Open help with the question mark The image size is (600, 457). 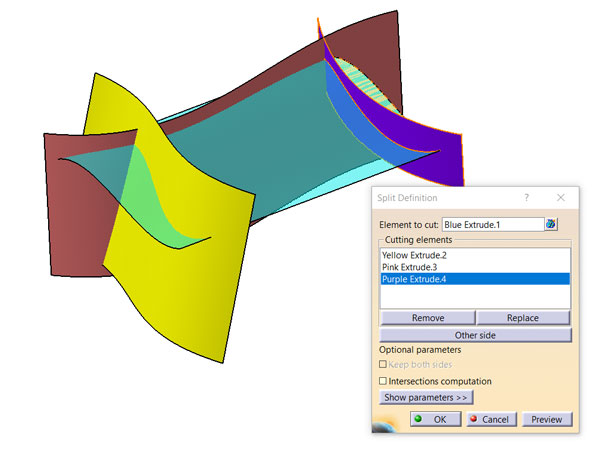pos(527,198)
